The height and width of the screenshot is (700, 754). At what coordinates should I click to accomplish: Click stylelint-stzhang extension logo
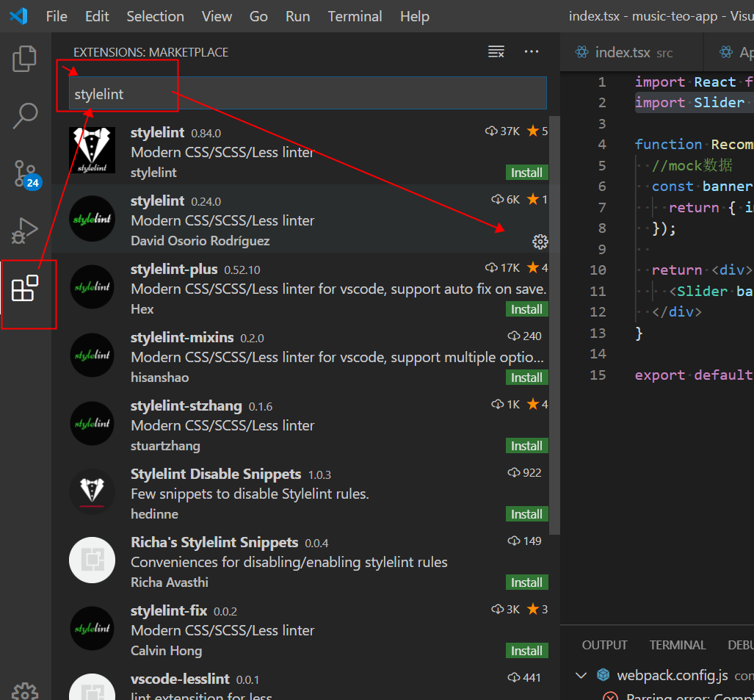click(92, 423)
